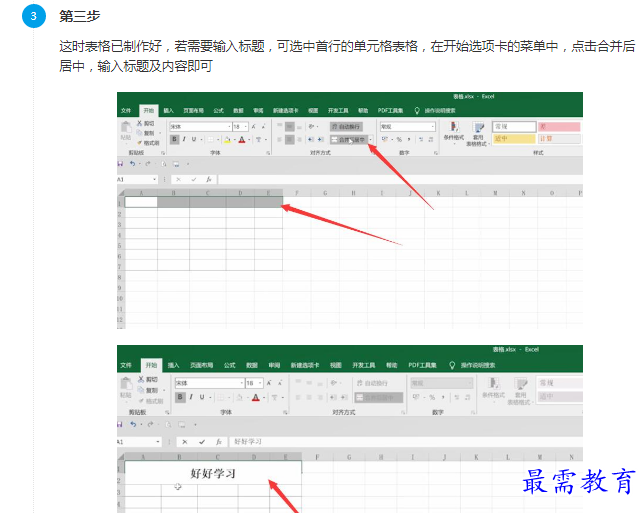Viewport: 644px width, 513px height.
Task: Click Conditional Formatting icon, first screenshot
Action: point(454,127)
